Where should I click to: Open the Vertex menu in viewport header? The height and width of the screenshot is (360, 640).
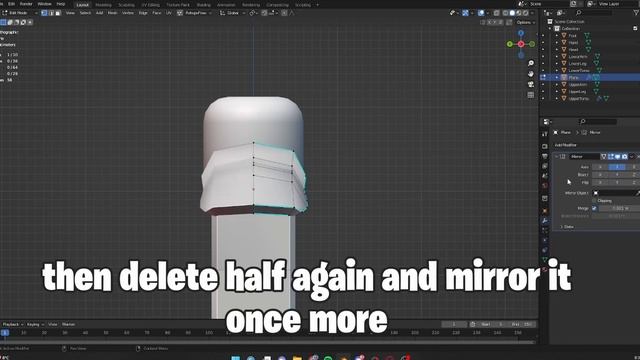click(x=128, y=13)
